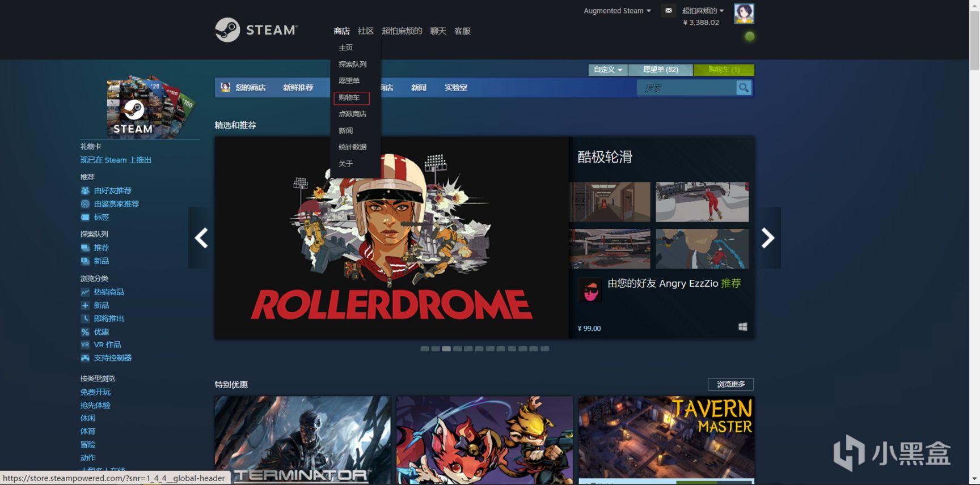Click the 热销商品 chart icon
Viewport: 980px width, 485px height.
(x=85, y=292)
